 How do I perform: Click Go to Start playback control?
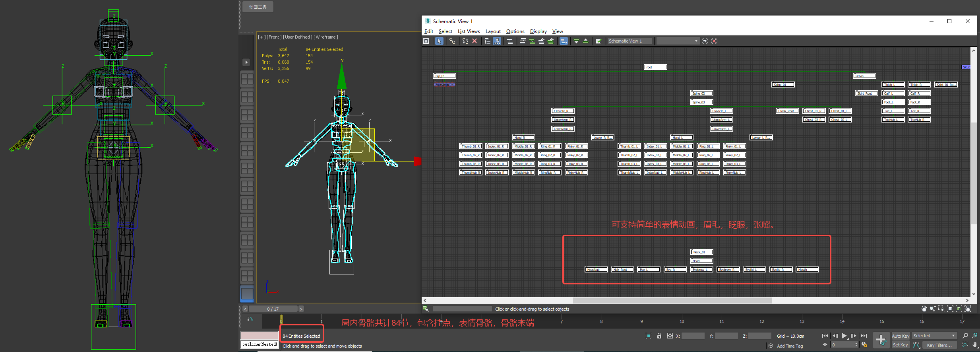(x=825, y=336)
